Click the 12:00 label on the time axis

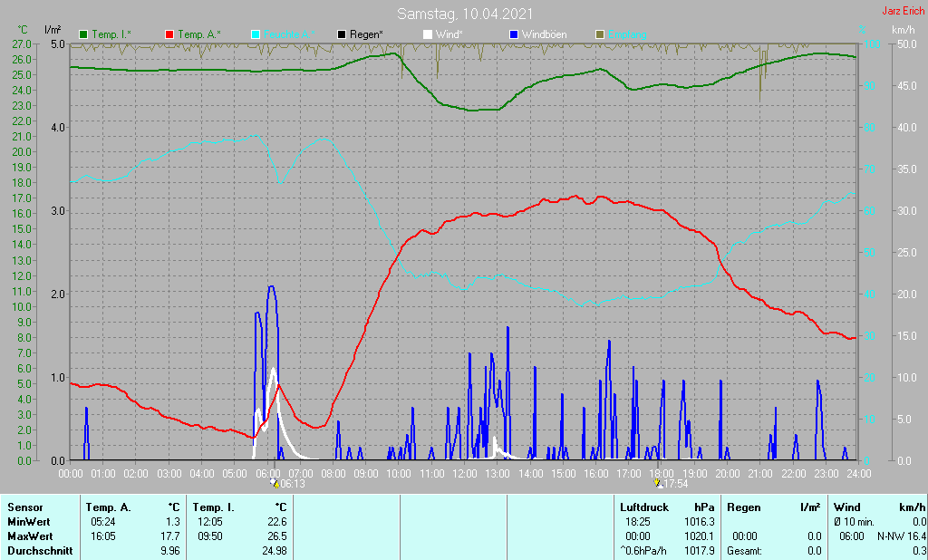point(465,474)
